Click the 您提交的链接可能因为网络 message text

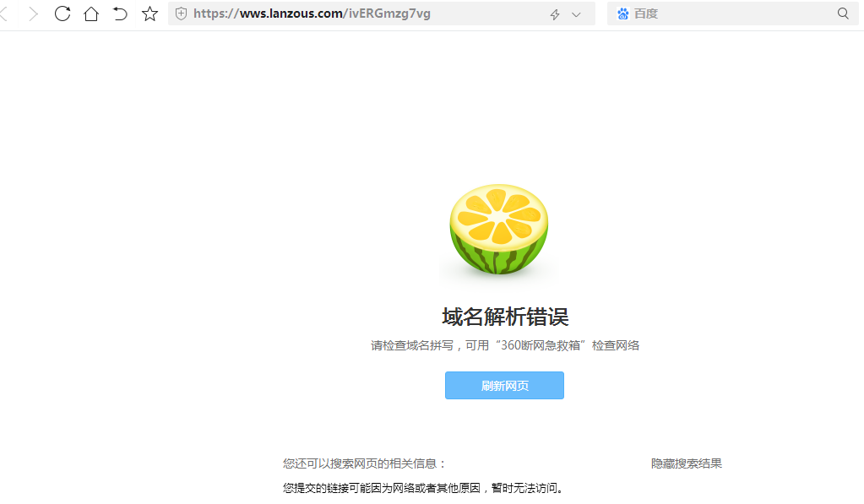point(423,488)
